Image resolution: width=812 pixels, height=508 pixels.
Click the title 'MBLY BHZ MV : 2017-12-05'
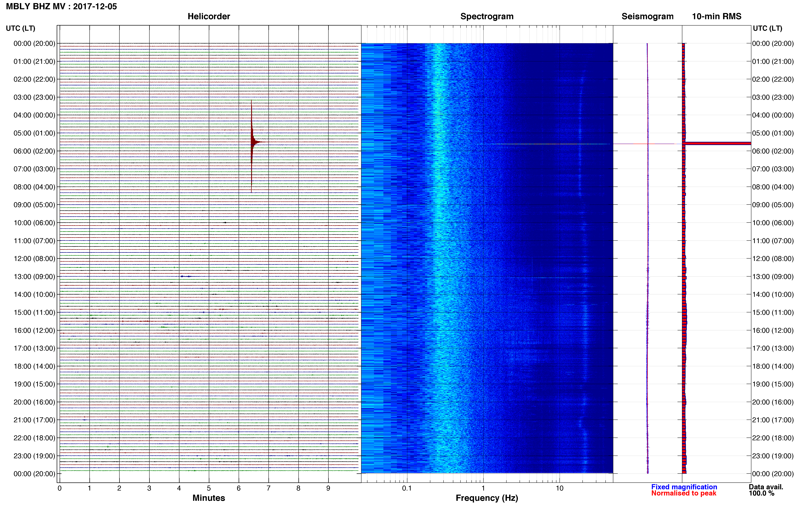point(61,6)
